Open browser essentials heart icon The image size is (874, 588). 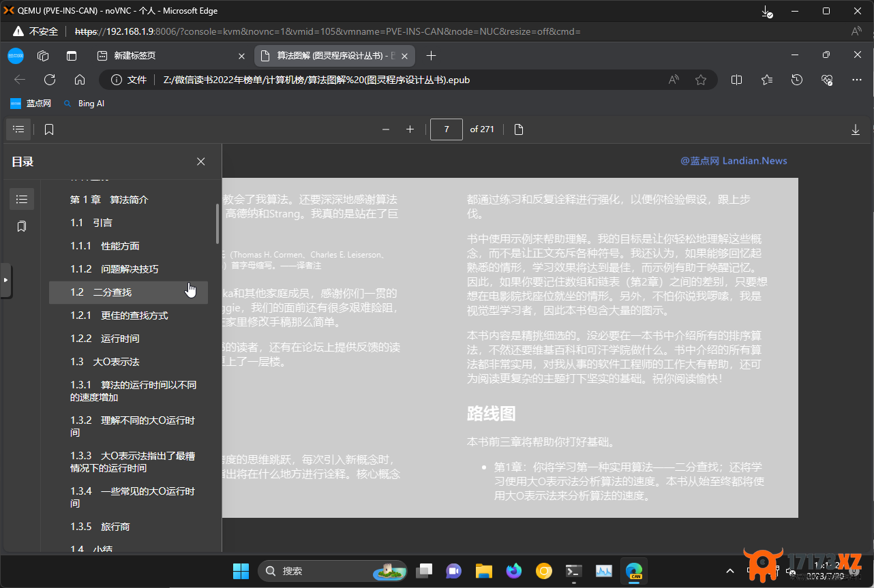(x=827, y=80)
